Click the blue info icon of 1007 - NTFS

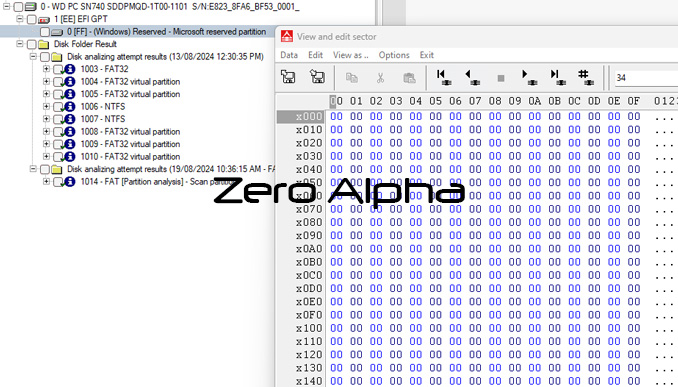click(x=70, y=119)
